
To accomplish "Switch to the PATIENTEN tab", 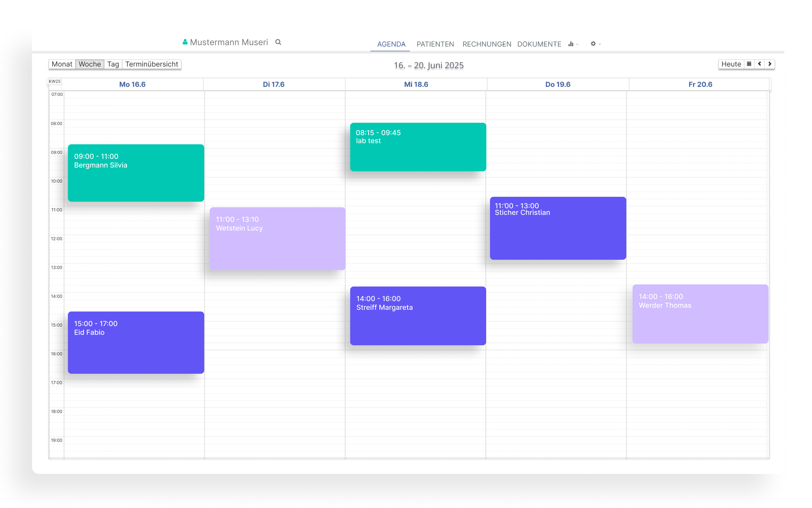I will click(x=435, y=44).
